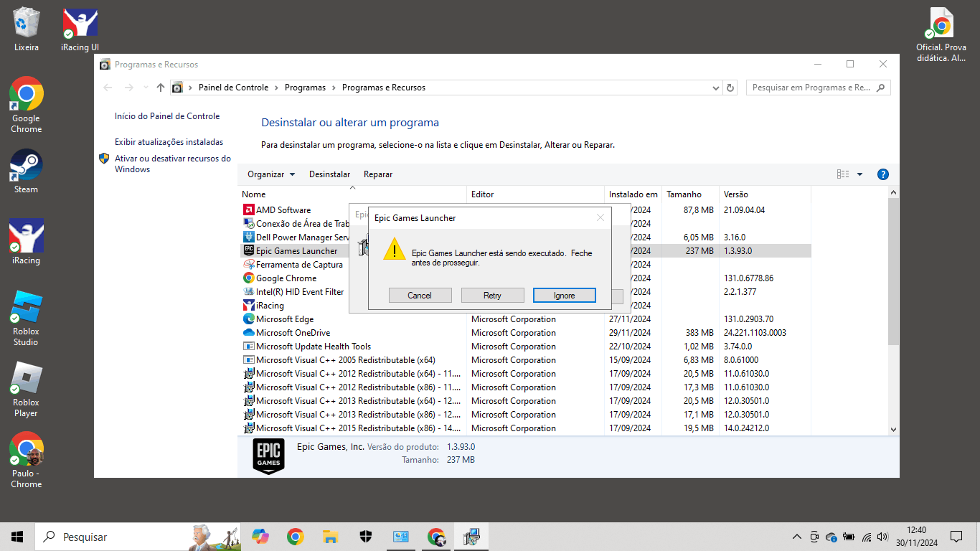Sort by the Instalado em column header
Screen dimensions: 980x551
633,194
